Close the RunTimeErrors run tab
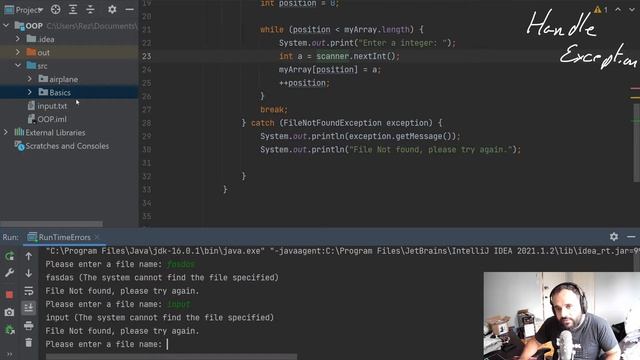Viewport: 640px width, 360px height. pos(97,237)
